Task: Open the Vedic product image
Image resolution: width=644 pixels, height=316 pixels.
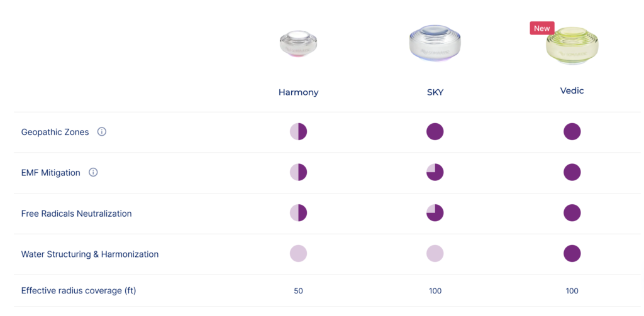Action: click(x=572, y=46)
